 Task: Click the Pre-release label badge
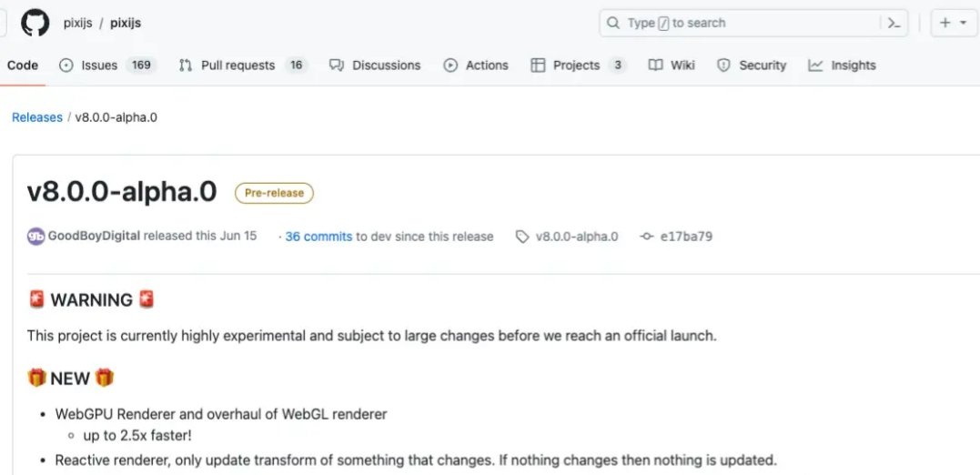[x=274, y=193]
